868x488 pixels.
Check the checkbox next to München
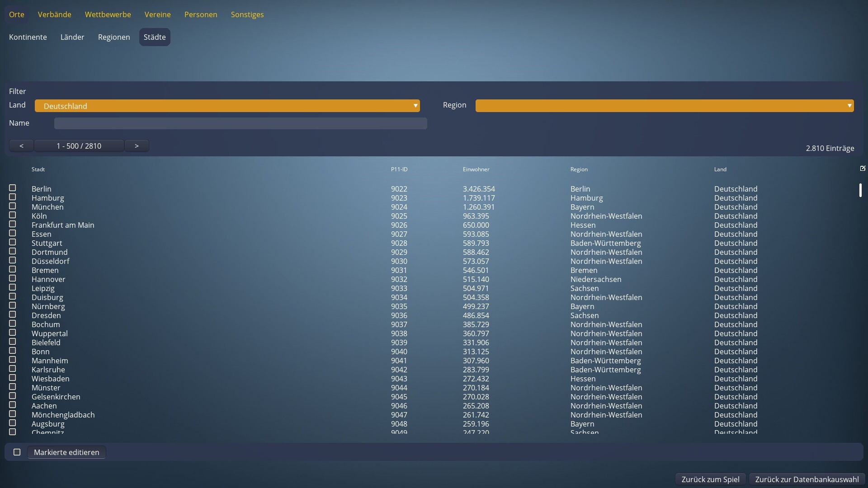coord(12,206)
